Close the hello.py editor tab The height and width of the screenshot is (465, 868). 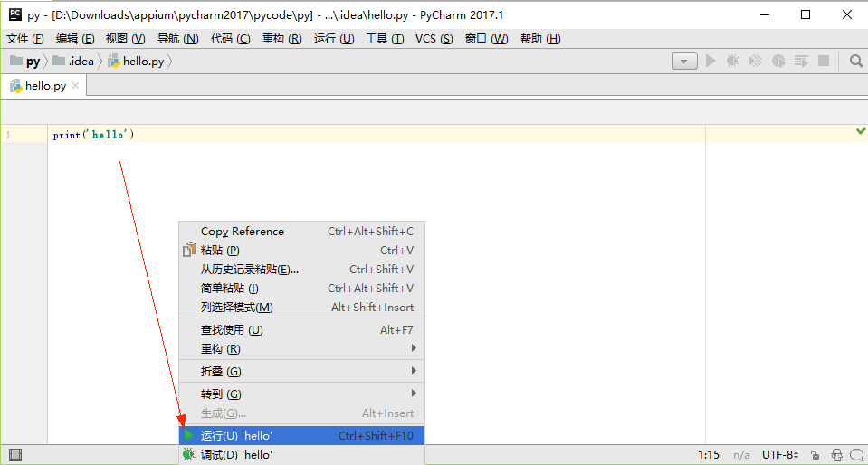coord(76,86)
